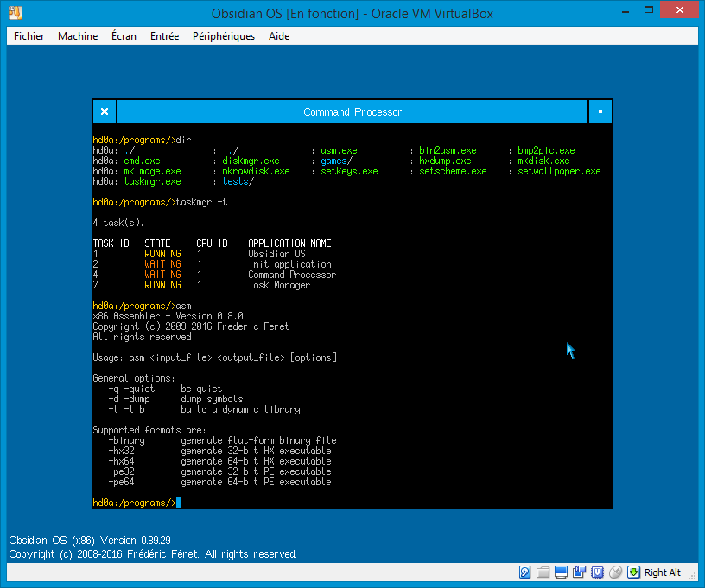Click cmd.exe in the directory listing
Screen dimensions: 705x588
(x=142, y=161)
